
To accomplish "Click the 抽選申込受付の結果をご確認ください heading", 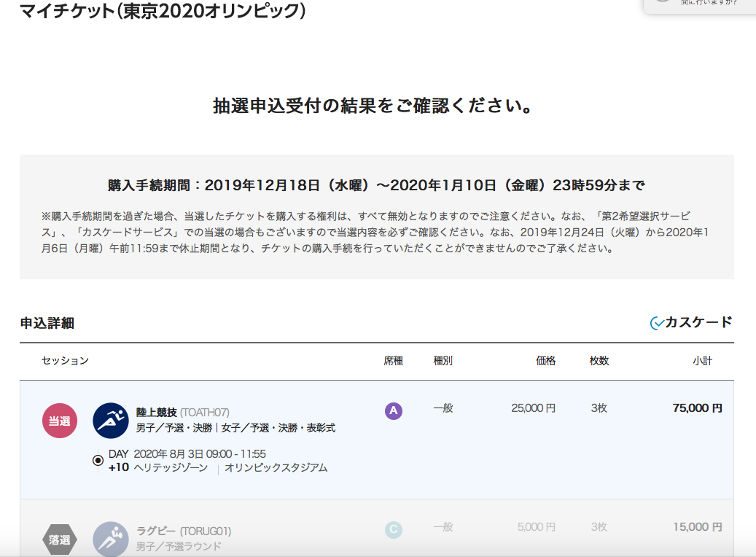I will click(x=373, y=106).
